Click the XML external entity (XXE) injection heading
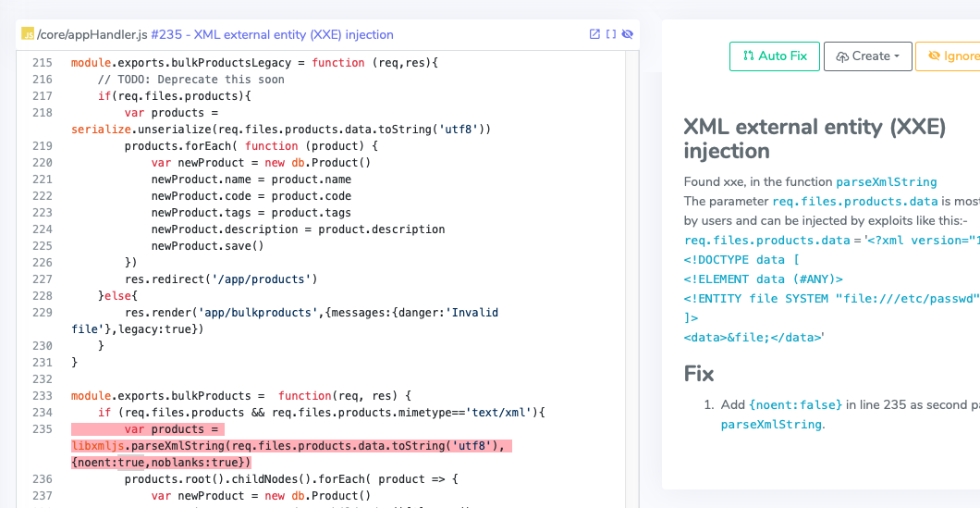This screenshot has height=508, width=980. click(815, 139)
